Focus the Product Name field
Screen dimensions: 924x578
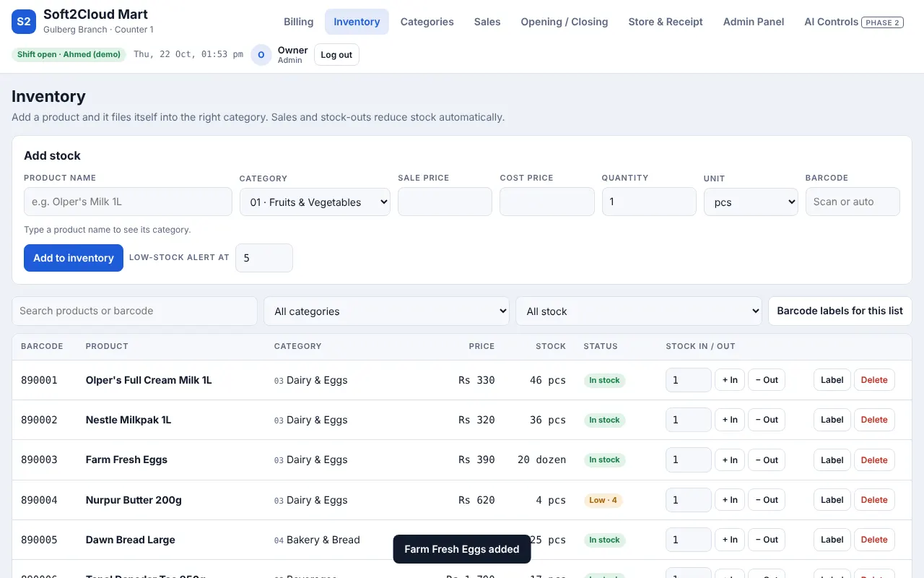click(128, 202)
